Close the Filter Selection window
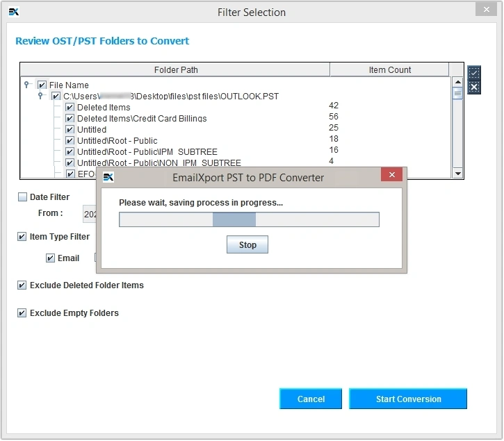Viewport: 504px width, 441px height. click(486, 9)
